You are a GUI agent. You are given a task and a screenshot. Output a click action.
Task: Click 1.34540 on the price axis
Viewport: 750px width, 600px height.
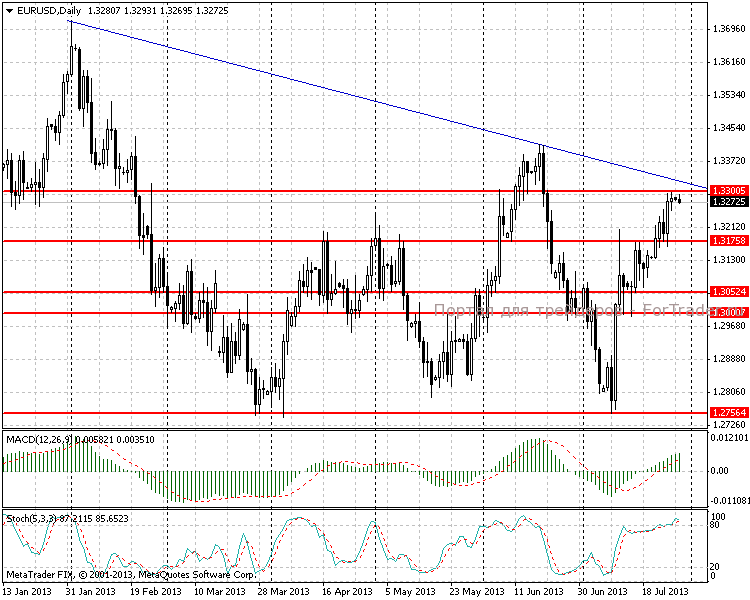click(x=729, y=128)
